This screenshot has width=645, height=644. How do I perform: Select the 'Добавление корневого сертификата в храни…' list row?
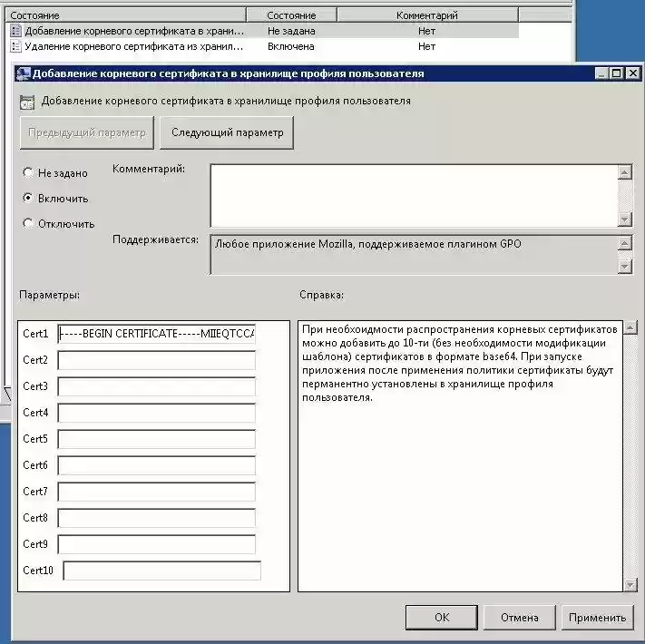tap(263, 31)
